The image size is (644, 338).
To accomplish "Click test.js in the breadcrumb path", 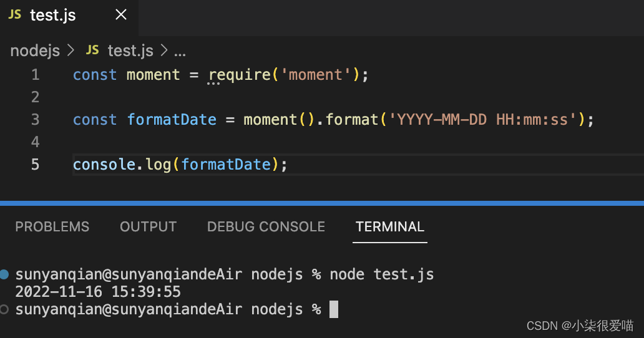I will [130, 51].
